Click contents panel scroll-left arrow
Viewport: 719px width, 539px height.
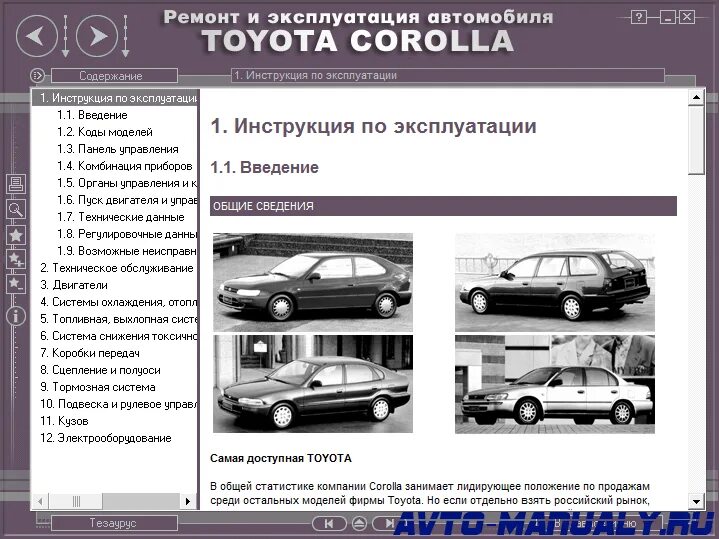tap(40, 501)
